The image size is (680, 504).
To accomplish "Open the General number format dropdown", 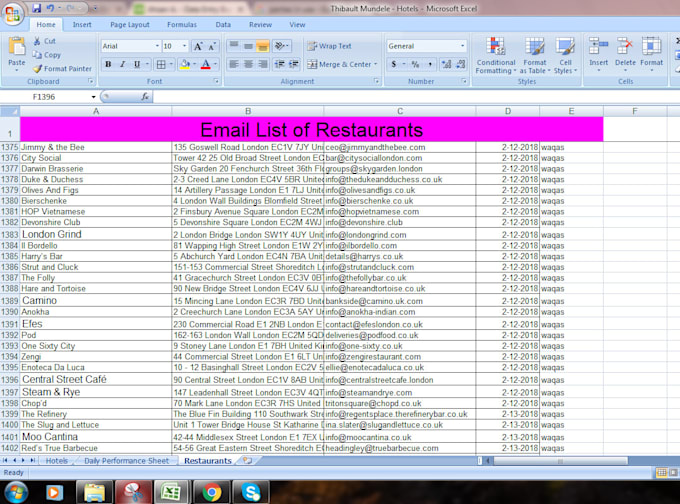I will [x=463, y=46].
